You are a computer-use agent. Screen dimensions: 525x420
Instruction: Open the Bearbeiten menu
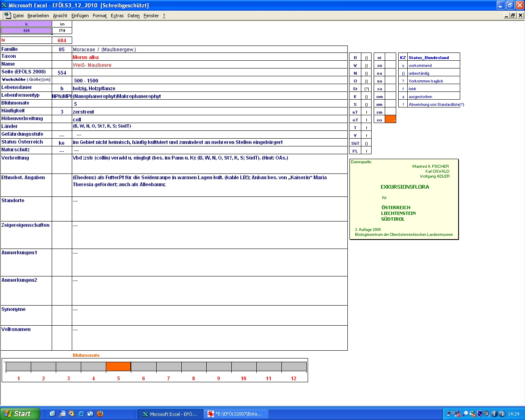coord(38,16)
